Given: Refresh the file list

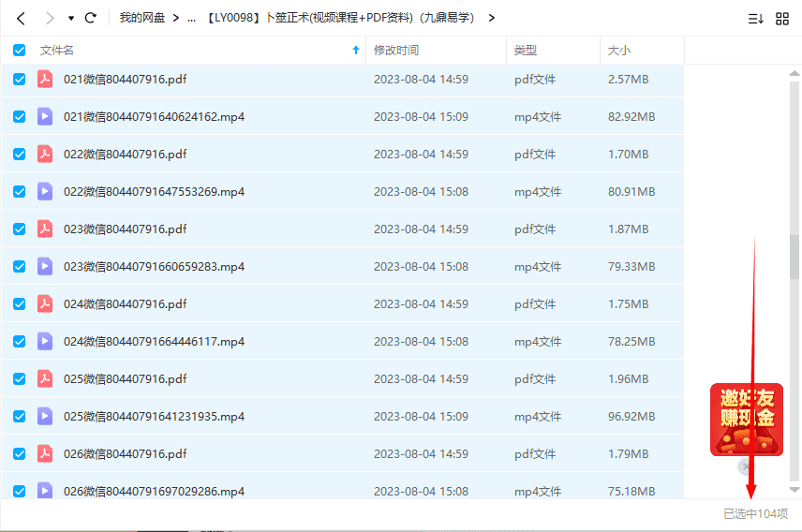Looking at the screenshot, I should pos(91,18).
